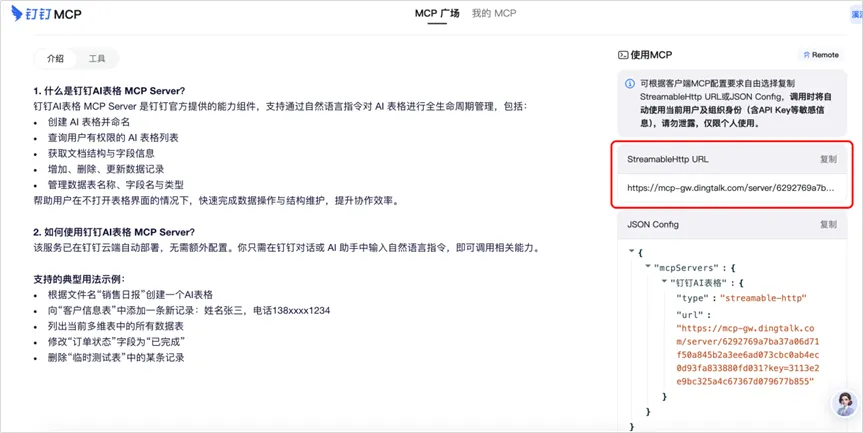Select the 工具 tab
863x433 pixels.
tap(97, 59)
